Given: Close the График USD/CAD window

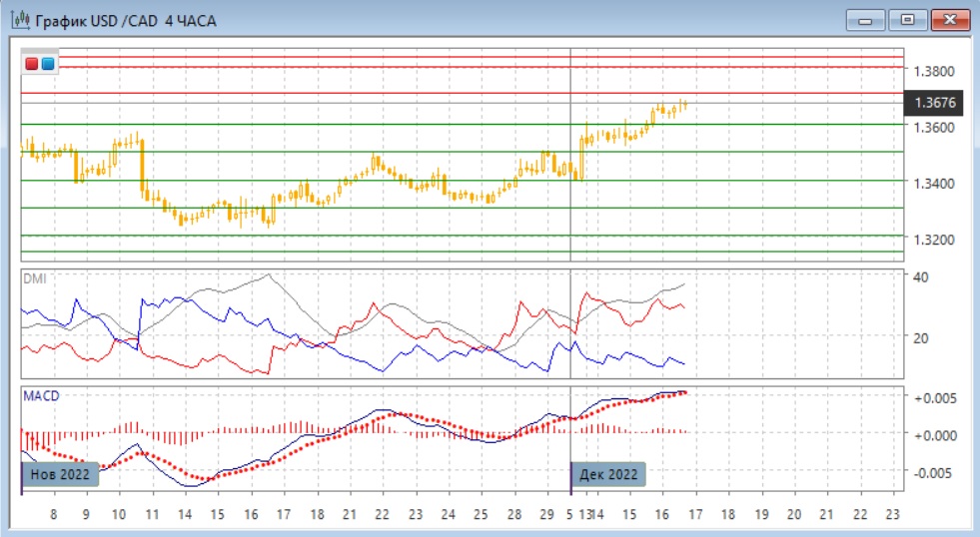Looking at the screenshot, I should coord(950,20).
